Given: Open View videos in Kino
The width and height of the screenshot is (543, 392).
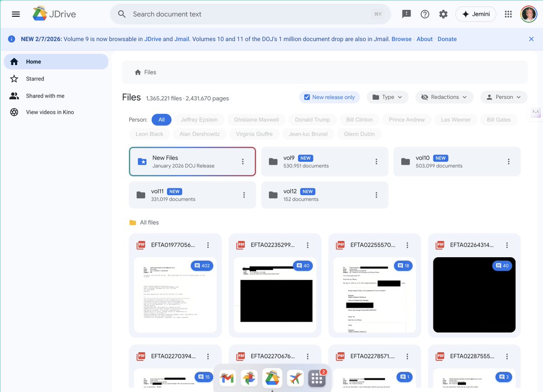Looking at the screenshot, I should pos(56,112).
